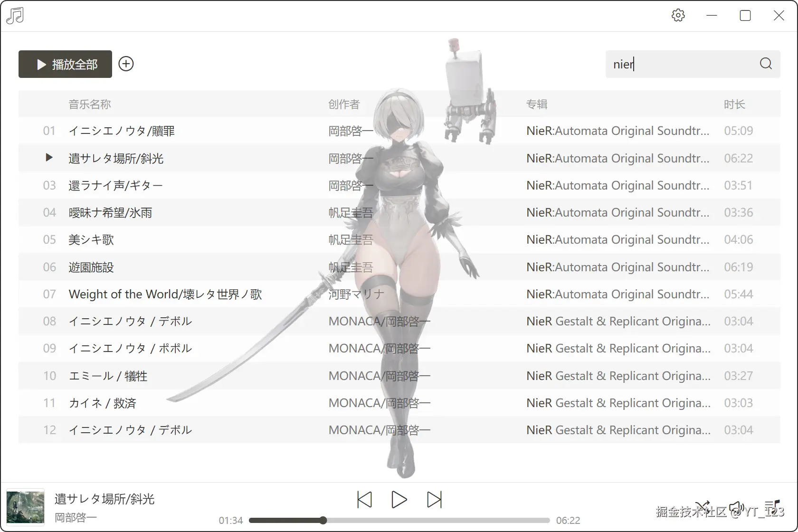Screen dimensions: 798x532
Task: Click now-playing title 遺サレタ場所/斜光 in bottom bar
Action: click(104, 499)
